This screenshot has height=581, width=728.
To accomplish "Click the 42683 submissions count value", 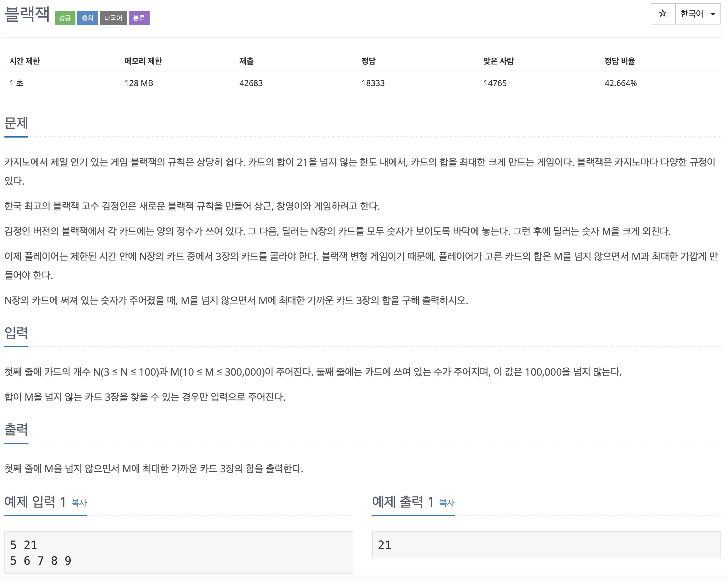I will 251,83.
